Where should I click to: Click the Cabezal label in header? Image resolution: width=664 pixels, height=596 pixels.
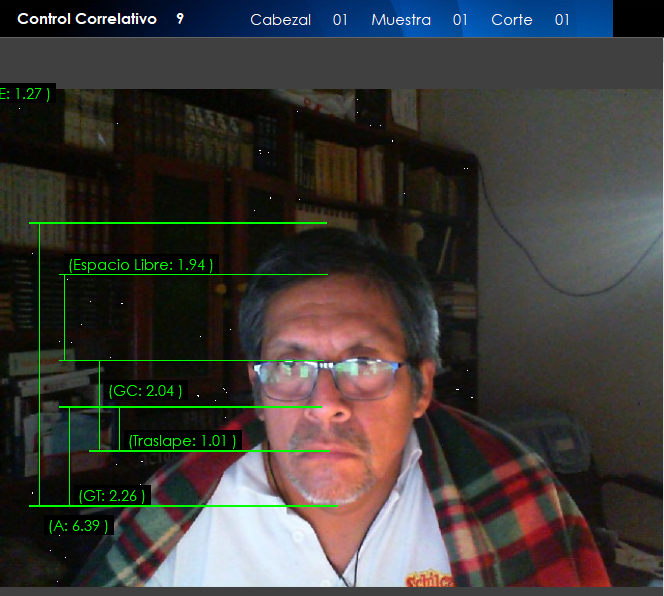[x=280, y=20]
